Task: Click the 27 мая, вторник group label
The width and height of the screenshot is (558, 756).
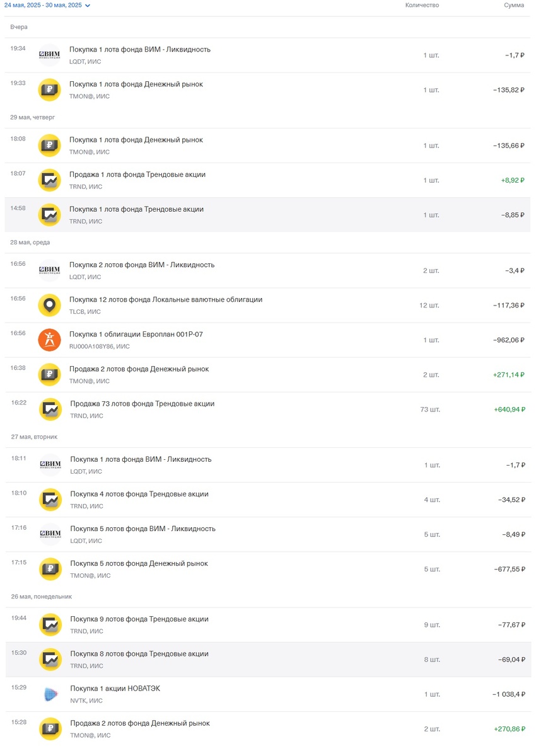Action: click(34, 436)
